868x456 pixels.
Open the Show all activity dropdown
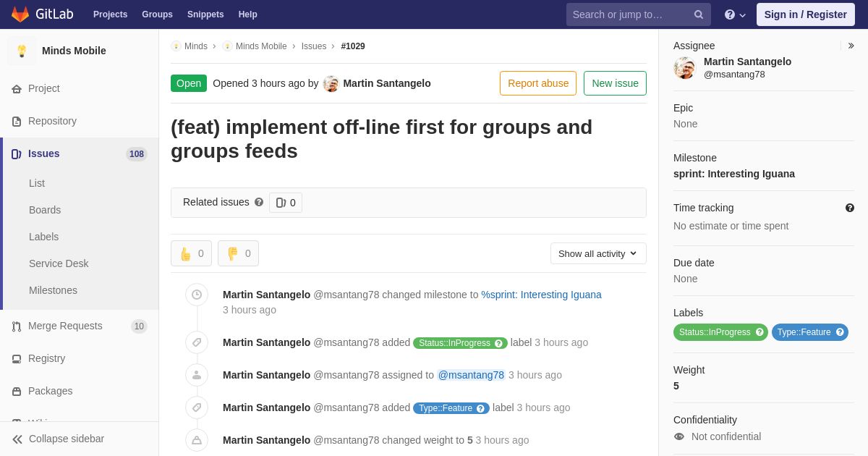pyautogui.click(x=598, y=253)
